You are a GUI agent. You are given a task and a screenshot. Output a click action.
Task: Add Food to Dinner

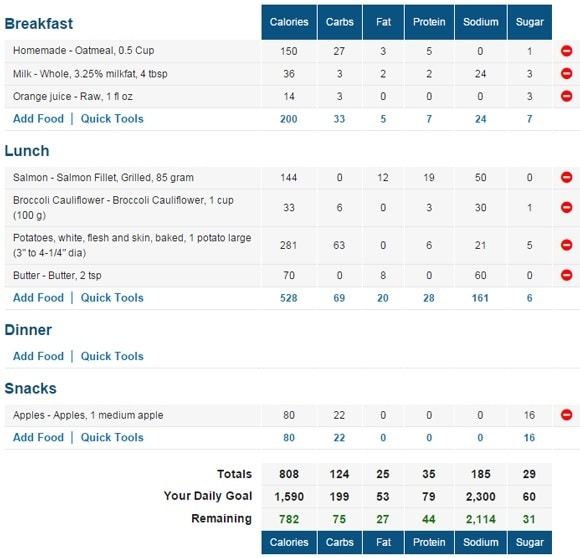(38, 356)
